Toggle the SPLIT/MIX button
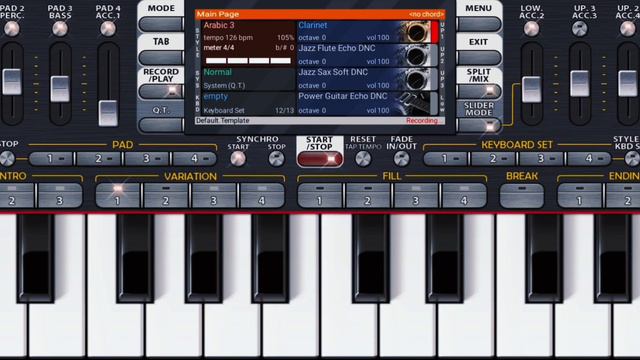 (x=478, y=91)
